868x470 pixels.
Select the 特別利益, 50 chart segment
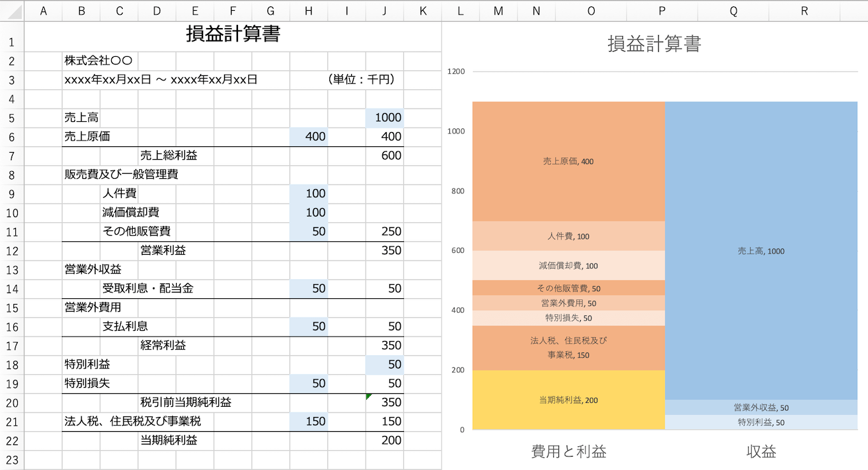pyautogui.click(x=761, y=422)
